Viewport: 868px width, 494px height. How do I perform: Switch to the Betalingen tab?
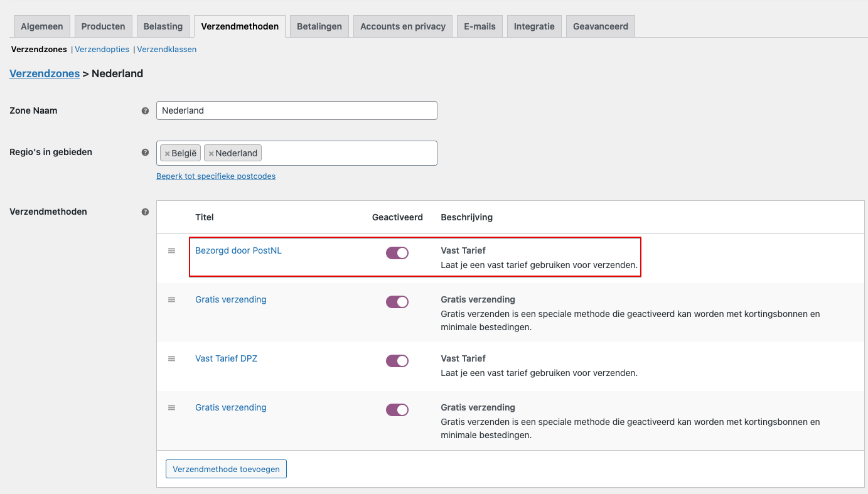click(319, 26)
